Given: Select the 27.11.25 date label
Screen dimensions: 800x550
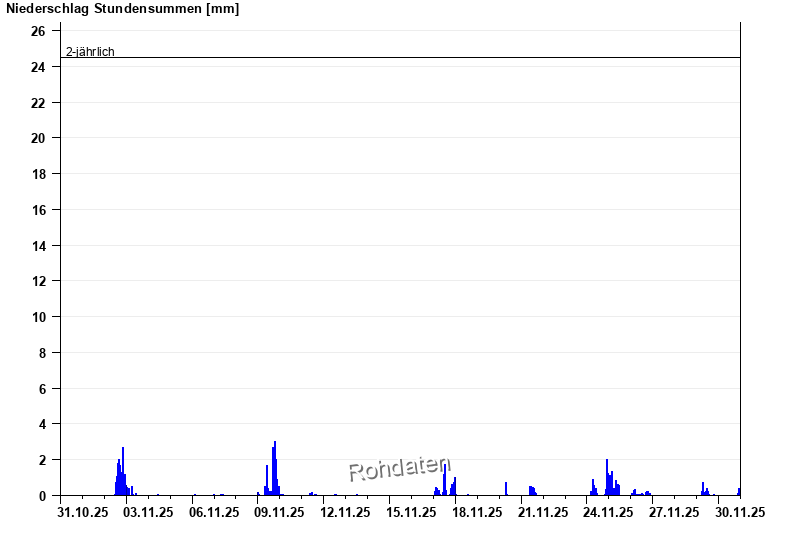Looking at the screenshot, I should [x=674, y=512].
